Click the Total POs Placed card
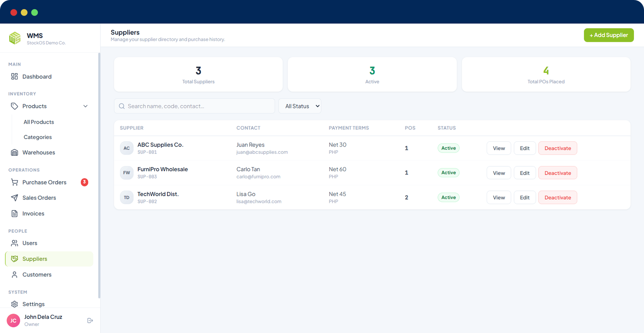The height and width of the screenshot is (333, 644). point(546,74)
